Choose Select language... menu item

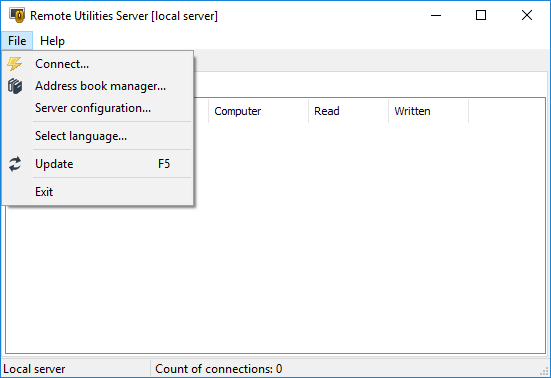(98, 136)
